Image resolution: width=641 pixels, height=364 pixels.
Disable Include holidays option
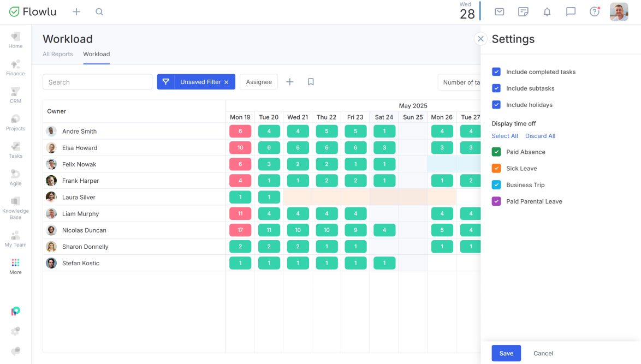(496, 105)
